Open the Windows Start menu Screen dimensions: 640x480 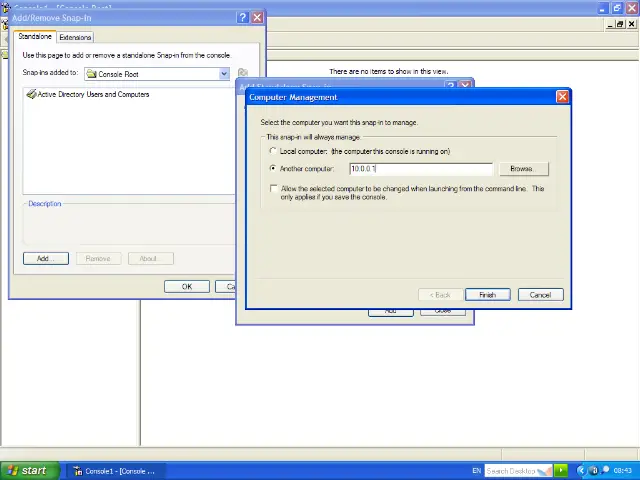26,470
